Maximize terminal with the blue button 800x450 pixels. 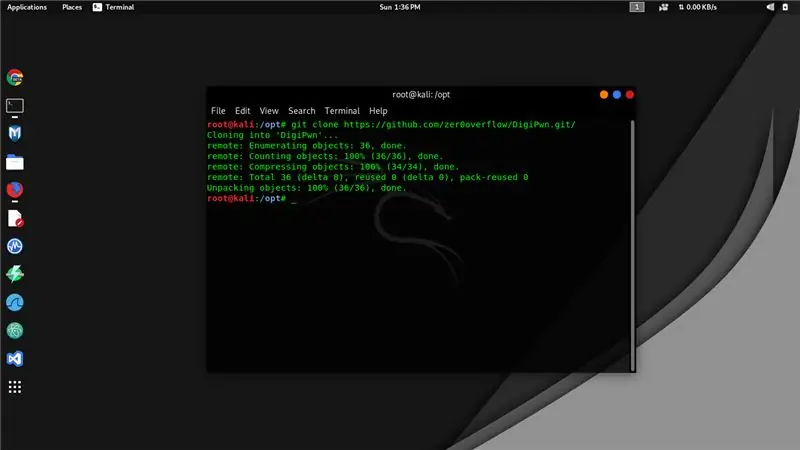coord(617,94)
